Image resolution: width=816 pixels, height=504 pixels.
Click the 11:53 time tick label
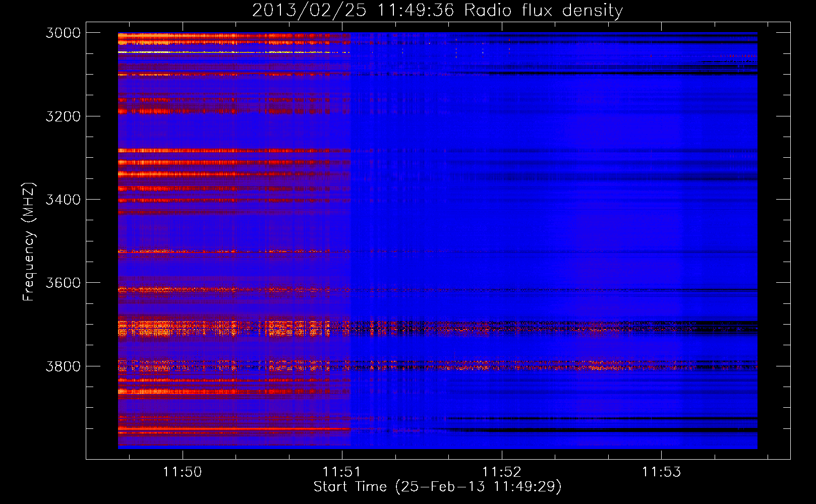pyautogui.click(x=661, y=472)
